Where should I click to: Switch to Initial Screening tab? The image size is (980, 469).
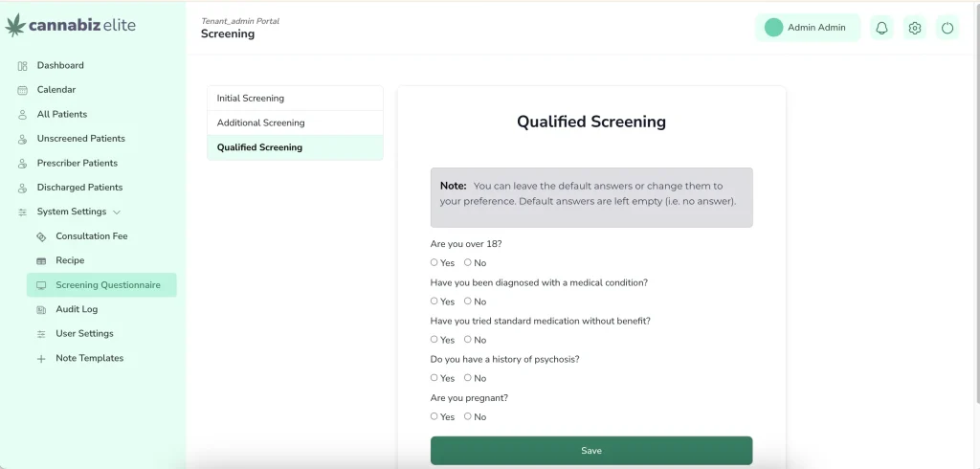(x=295, y=99)
